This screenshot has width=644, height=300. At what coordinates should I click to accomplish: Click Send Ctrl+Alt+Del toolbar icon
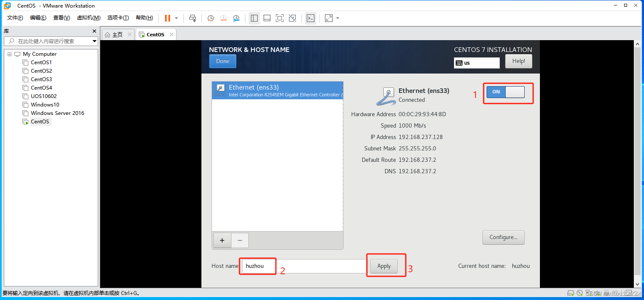[x=193, y=18]
